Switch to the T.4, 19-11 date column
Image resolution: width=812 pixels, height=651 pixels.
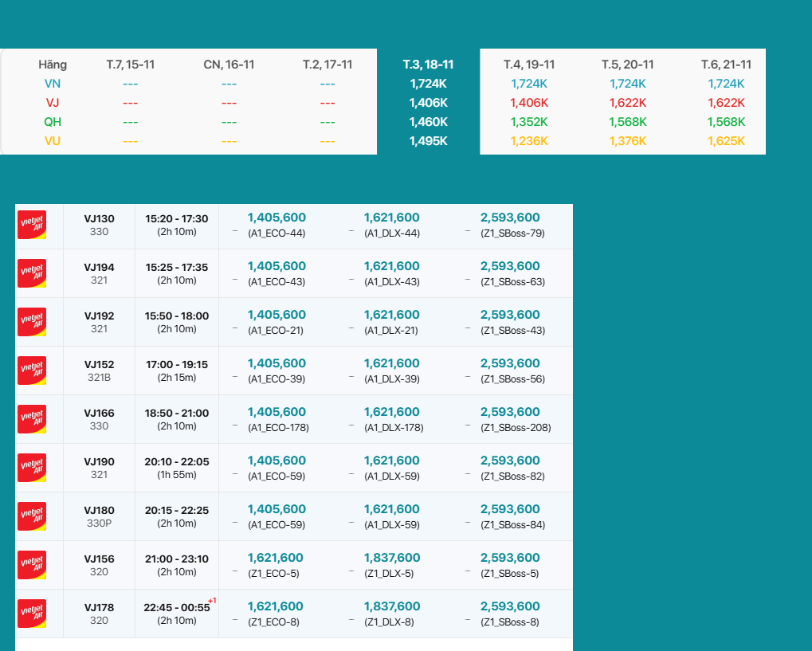click(529, 65)
